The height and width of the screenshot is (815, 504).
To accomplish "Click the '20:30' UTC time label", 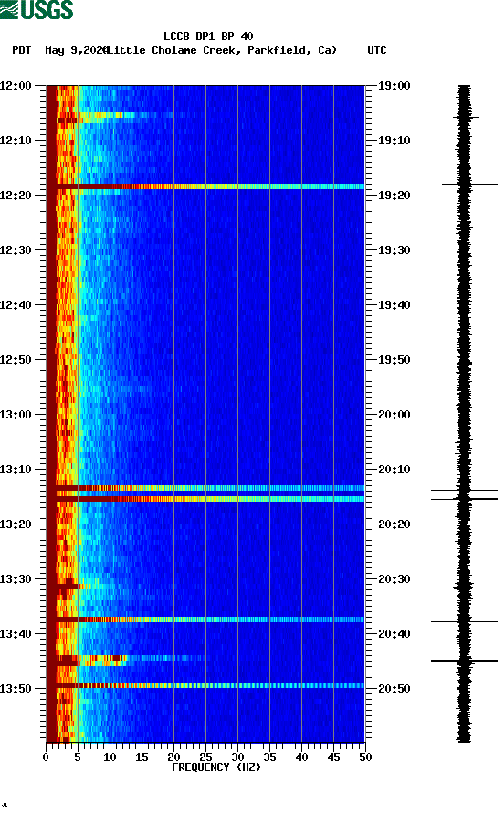I will tap(394, 579).
